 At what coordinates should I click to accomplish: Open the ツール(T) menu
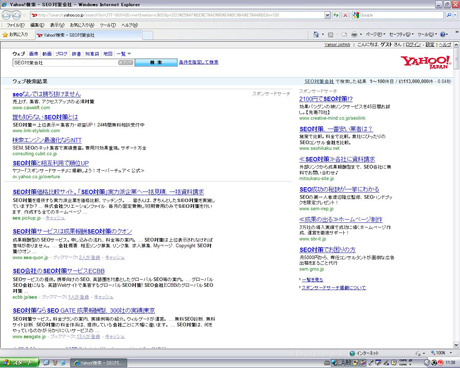tap(107, 25)
